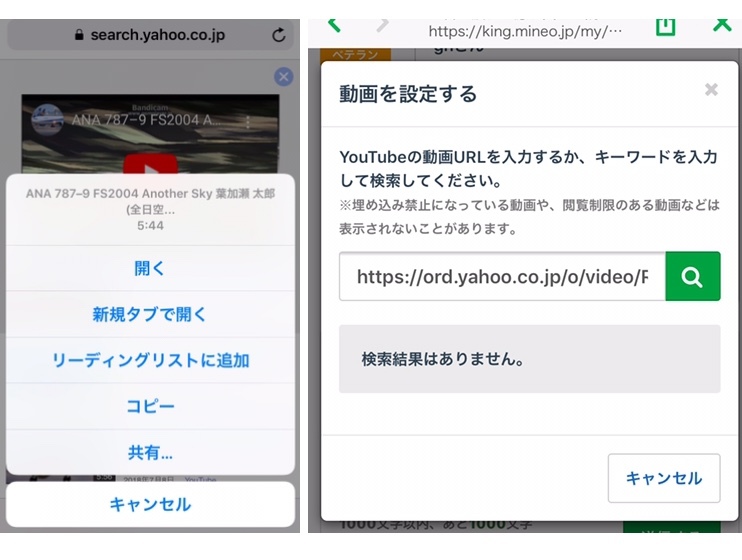Open the 共有... share option

(150, 452)
